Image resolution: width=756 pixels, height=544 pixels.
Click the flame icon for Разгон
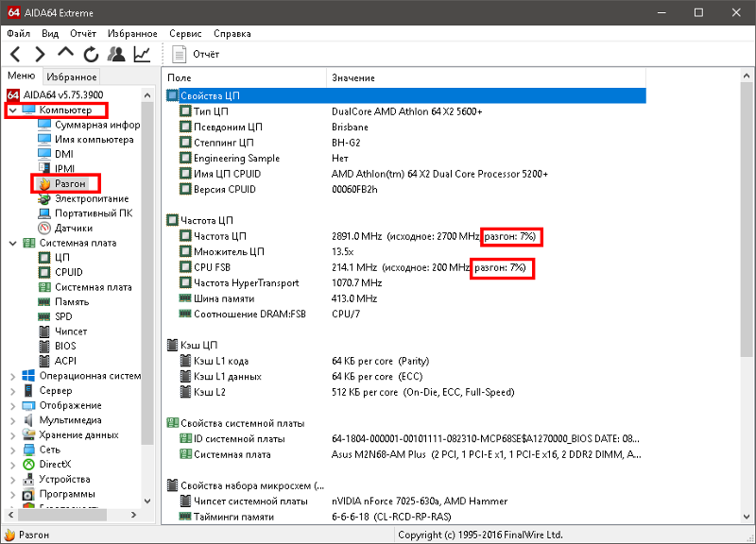pyautogui.click(x=44, y=183)
